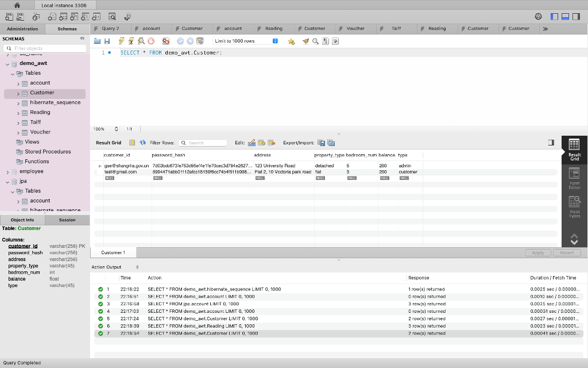588x368 pixels.
Task: Click the beautify query broom icon
Action: pyautogui.click(x=305, y=41)
